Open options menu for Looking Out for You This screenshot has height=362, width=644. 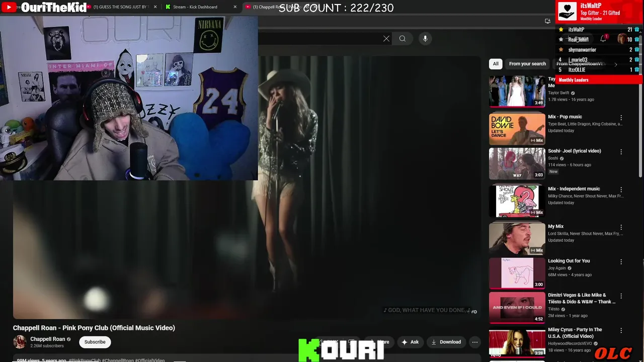[x=621, y=262]
